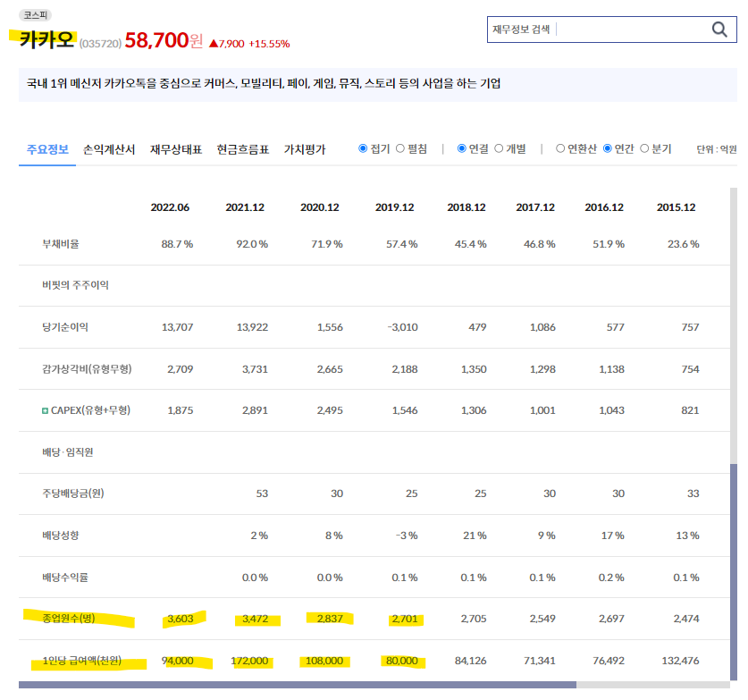748x700 pixels.
Task: Switch to 개별 financial statements
Action: 500,148
